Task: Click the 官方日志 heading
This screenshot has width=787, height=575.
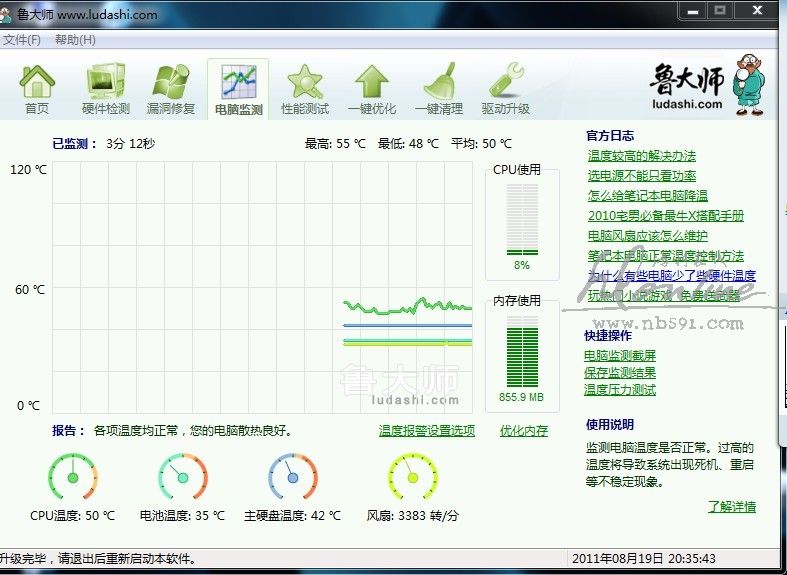Action: point(609,135)
